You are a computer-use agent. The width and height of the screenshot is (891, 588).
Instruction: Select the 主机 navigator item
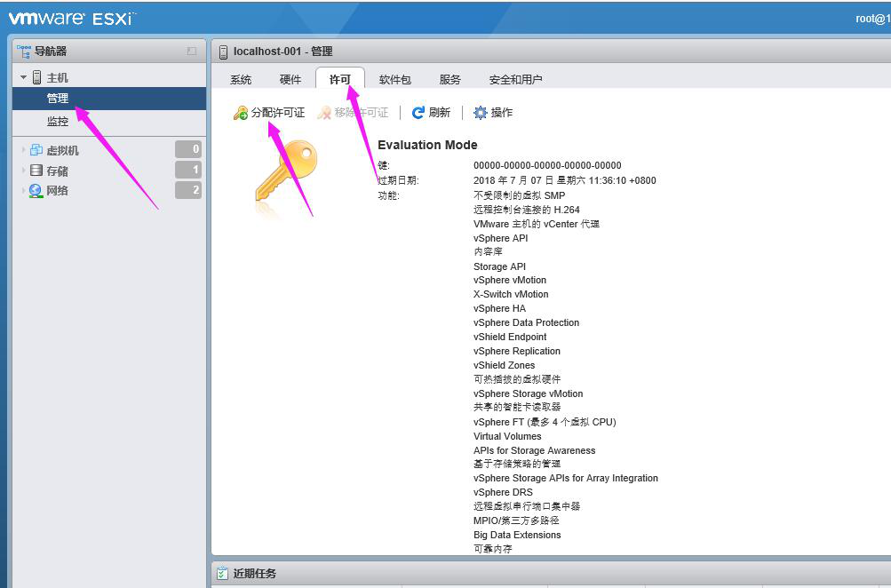[x=58, y=78]
